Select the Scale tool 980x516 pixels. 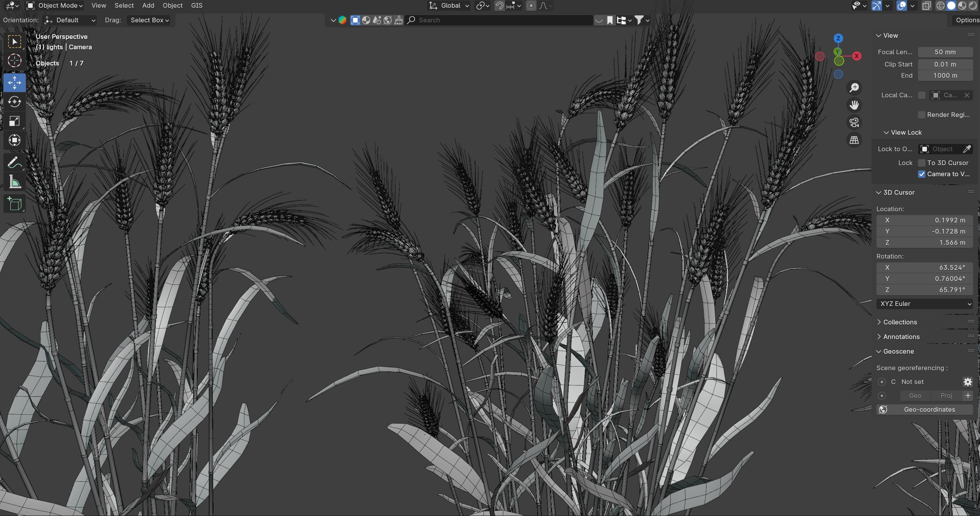(x=15, y=121)
